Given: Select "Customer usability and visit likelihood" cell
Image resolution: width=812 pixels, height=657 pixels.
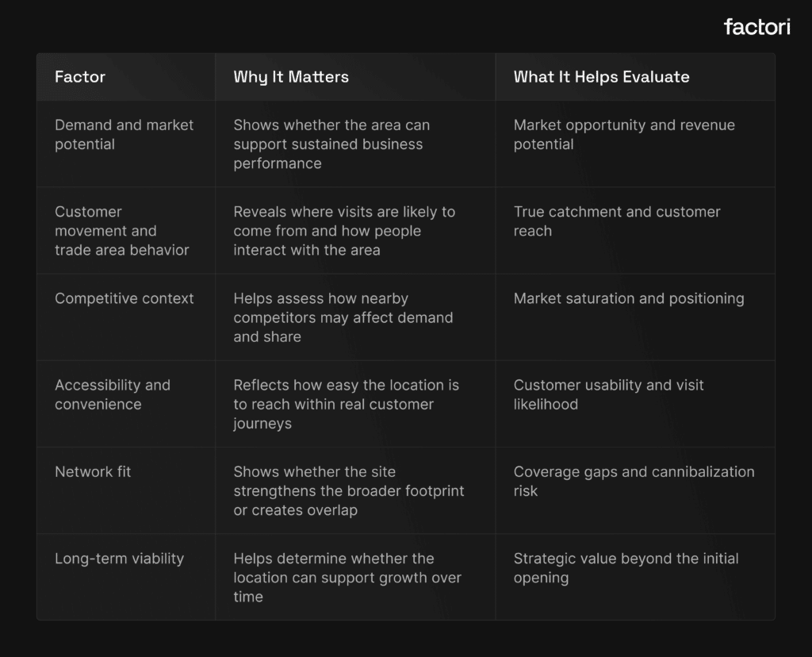Looking at the screenshot, I should click(x=608, y=394).
